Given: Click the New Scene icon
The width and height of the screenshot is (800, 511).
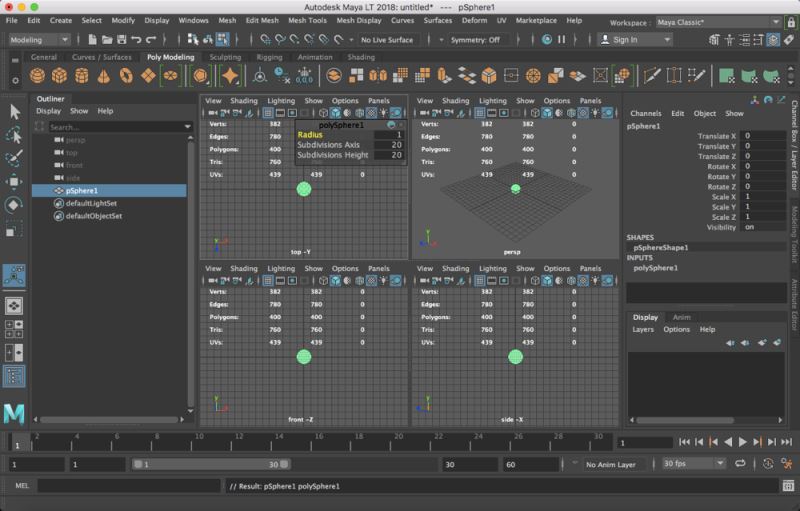Looking at the screenshot, I should click(92, 40).
